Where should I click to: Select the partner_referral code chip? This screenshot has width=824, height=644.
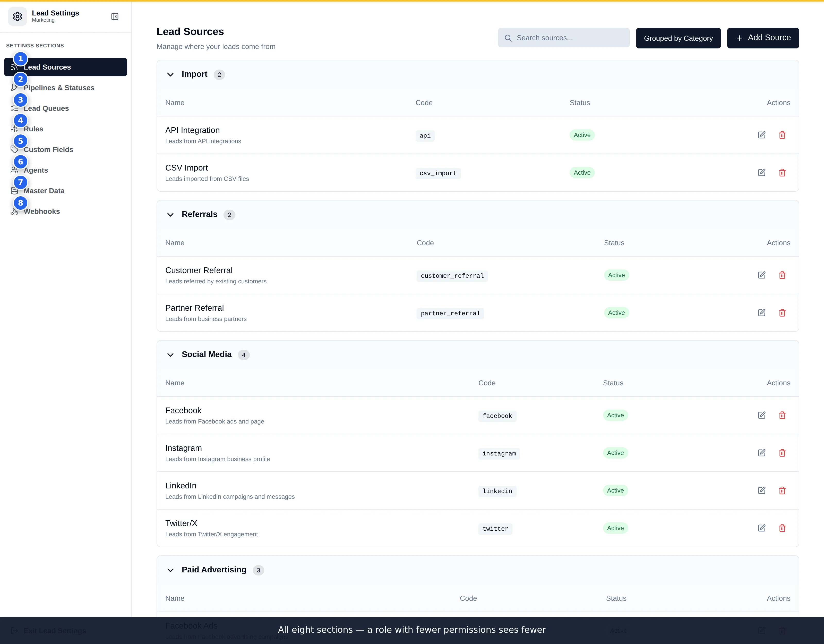click(x=450, y=313)
